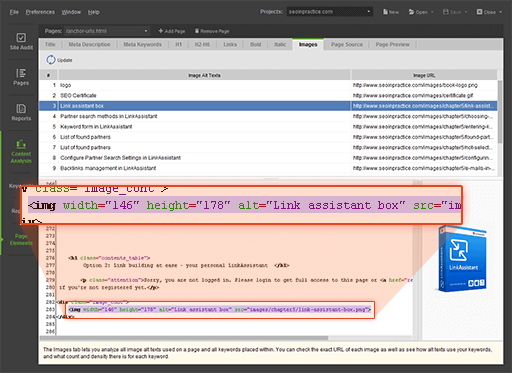Switch to the Italic tab
The height and width of the screenshot is (373, 512).
280,44
